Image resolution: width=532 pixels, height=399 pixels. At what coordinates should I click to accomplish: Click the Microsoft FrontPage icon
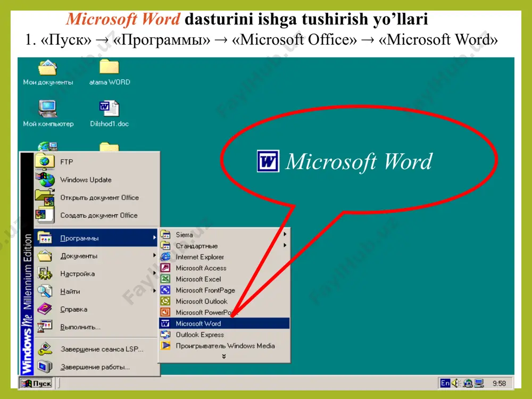[165, 290]
